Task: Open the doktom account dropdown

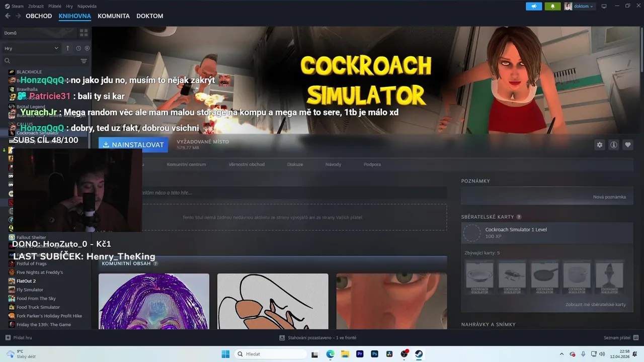Action: 579,6
